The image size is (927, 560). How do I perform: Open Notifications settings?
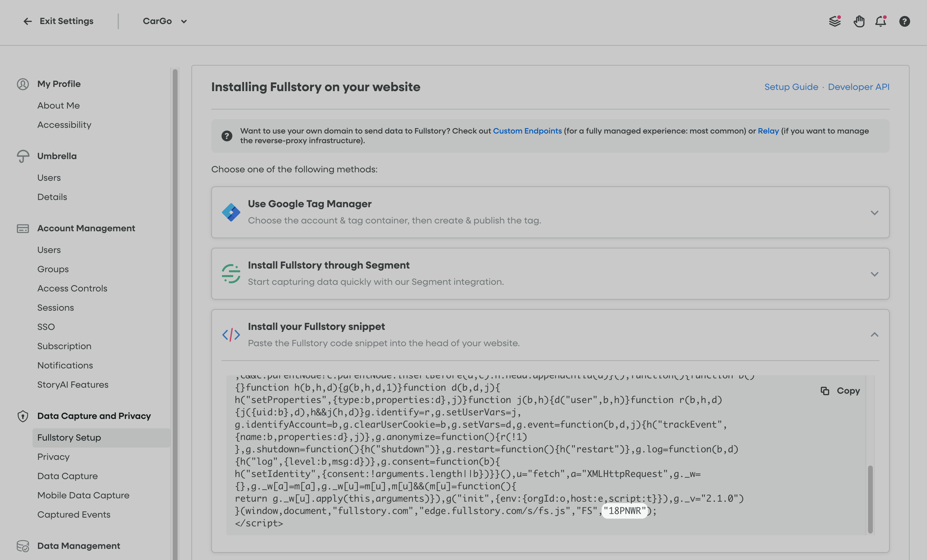(x=65, y=365)
